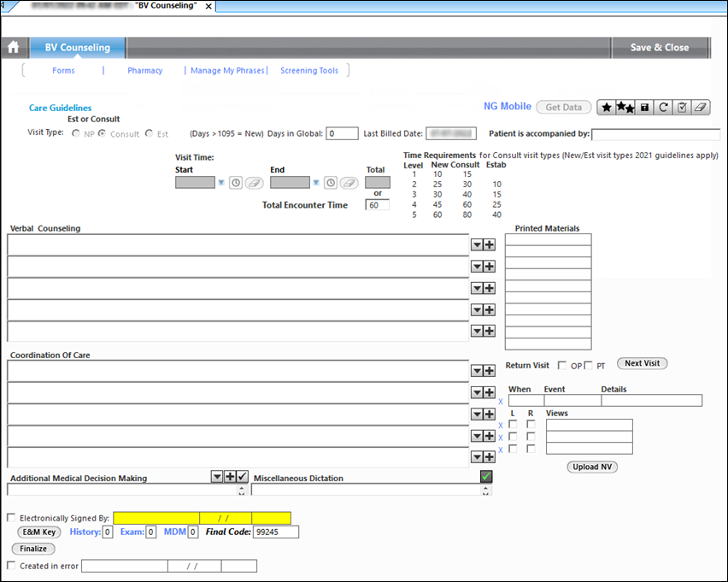Go to the Home icon
Screen dimensions: 728x582
click(14, 47)
